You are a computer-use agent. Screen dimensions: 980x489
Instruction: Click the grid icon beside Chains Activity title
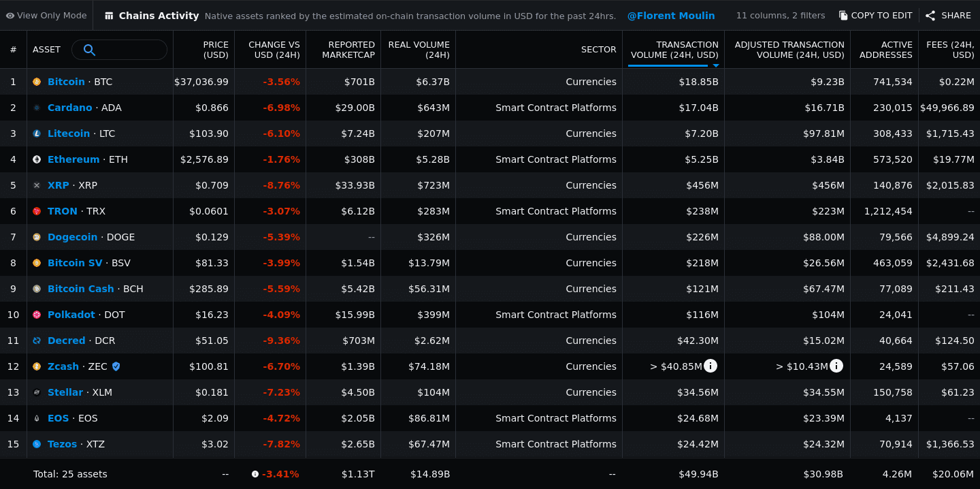pos(109,14)
